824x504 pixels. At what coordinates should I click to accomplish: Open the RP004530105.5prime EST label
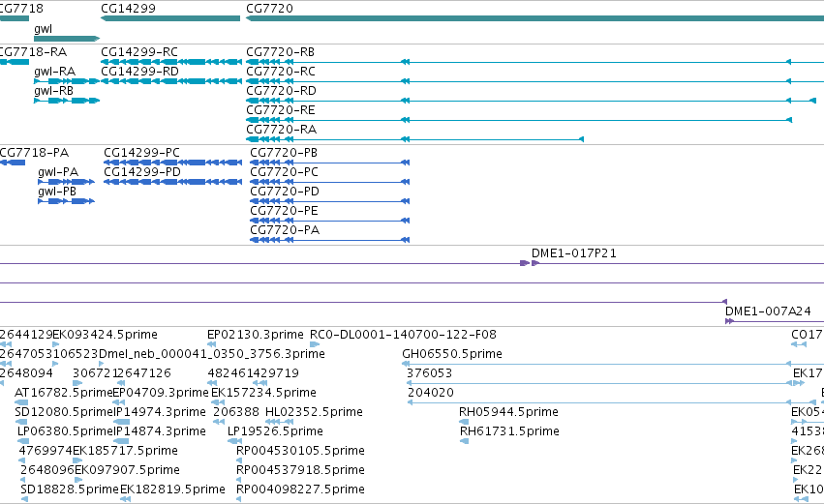coord(300,452)
